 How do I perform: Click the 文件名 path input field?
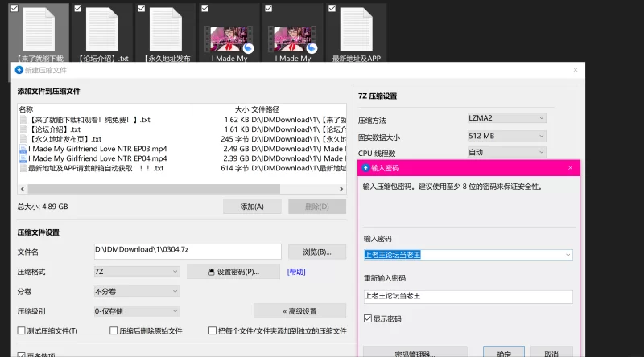click(188, 251)
